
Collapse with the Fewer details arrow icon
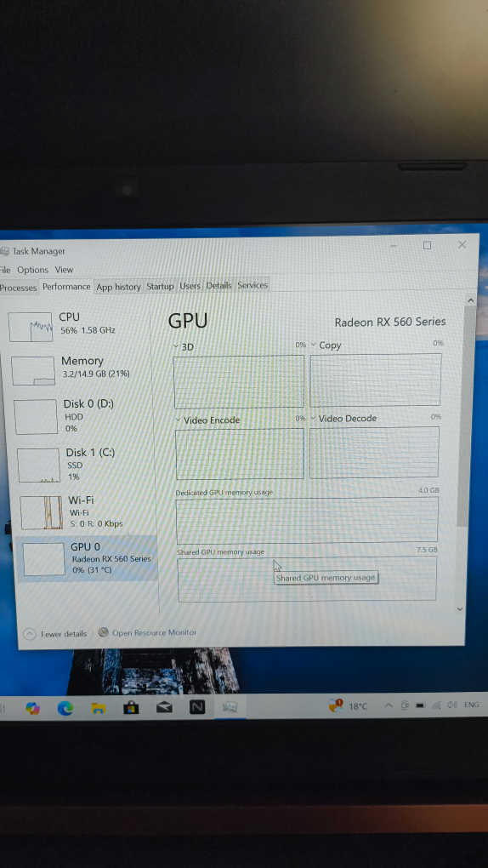pyautogui.click(x=30, y=633)
